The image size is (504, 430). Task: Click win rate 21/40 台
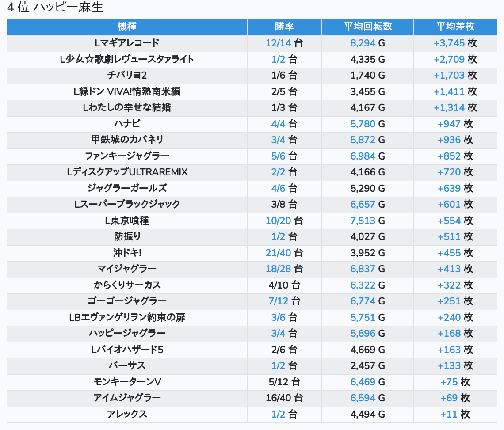284,253
